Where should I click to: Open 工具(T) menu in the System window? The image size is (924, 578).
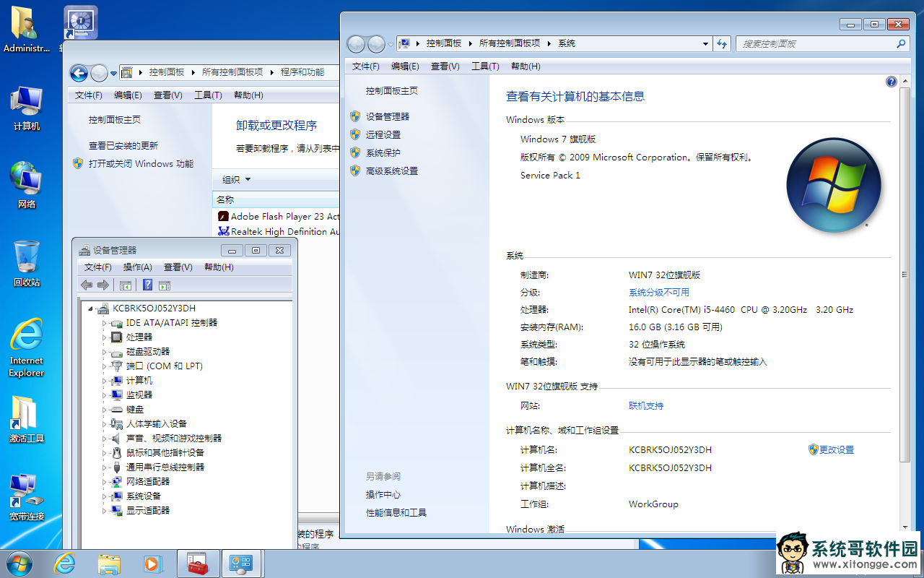485,66
